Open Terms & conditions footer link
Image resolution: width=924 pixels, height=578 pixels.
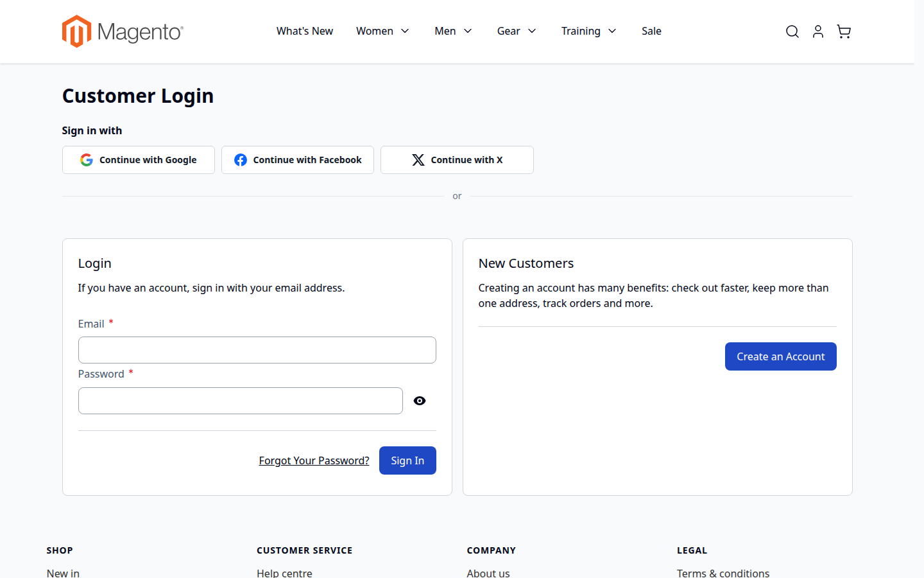723,573
